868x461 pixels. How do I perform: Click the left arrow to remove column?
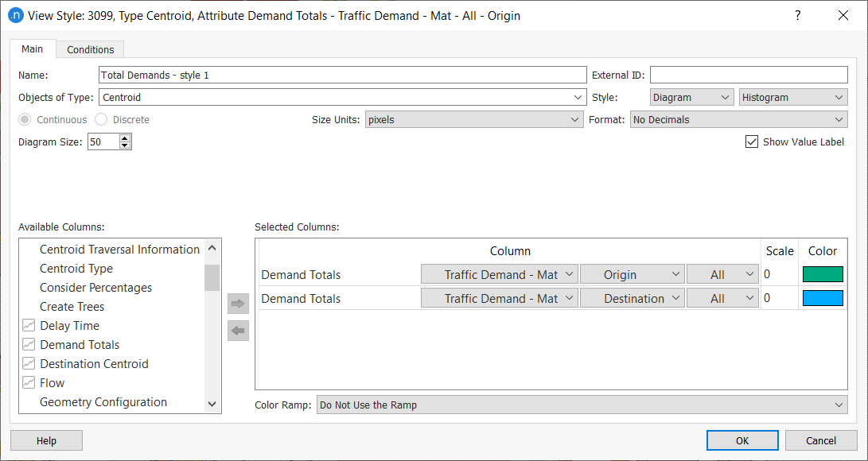238,331
